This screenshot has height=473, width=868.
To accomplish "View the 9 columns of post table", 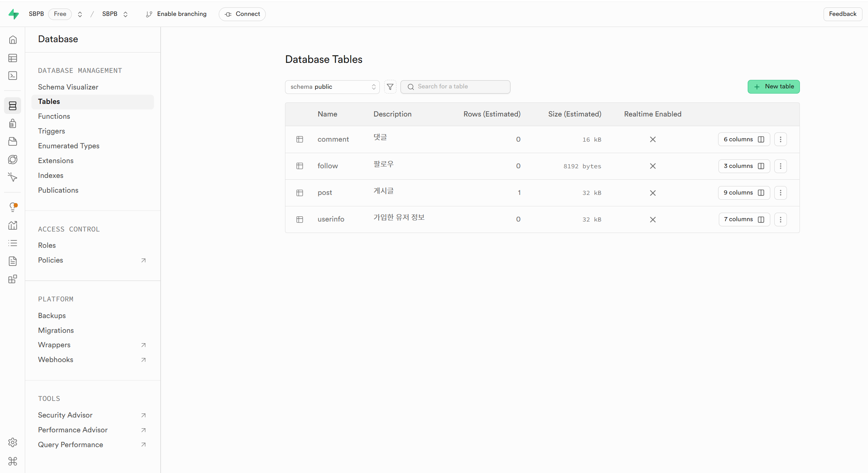I will tap(744, 193).
